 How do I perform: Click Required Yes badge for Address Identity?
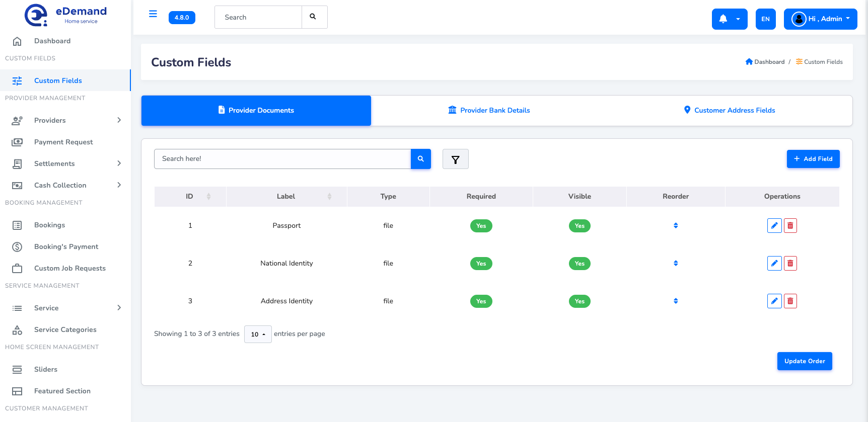481,301
